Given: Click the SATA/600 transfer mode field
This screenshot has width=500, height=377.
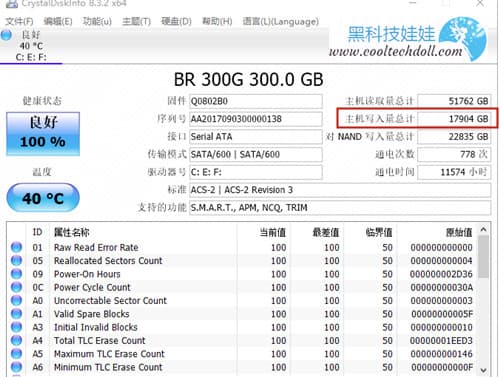Looking at the screenshot, I should pos(256,154).
